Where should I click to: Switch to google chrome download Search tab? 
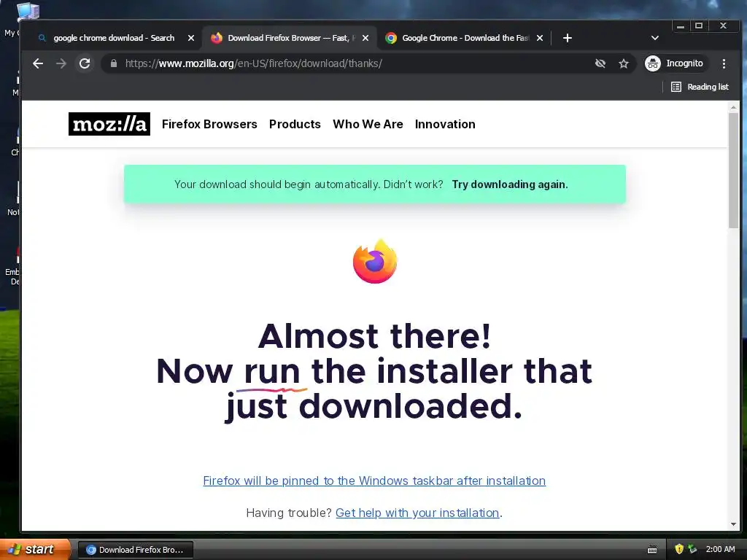(x=114, y=38)
